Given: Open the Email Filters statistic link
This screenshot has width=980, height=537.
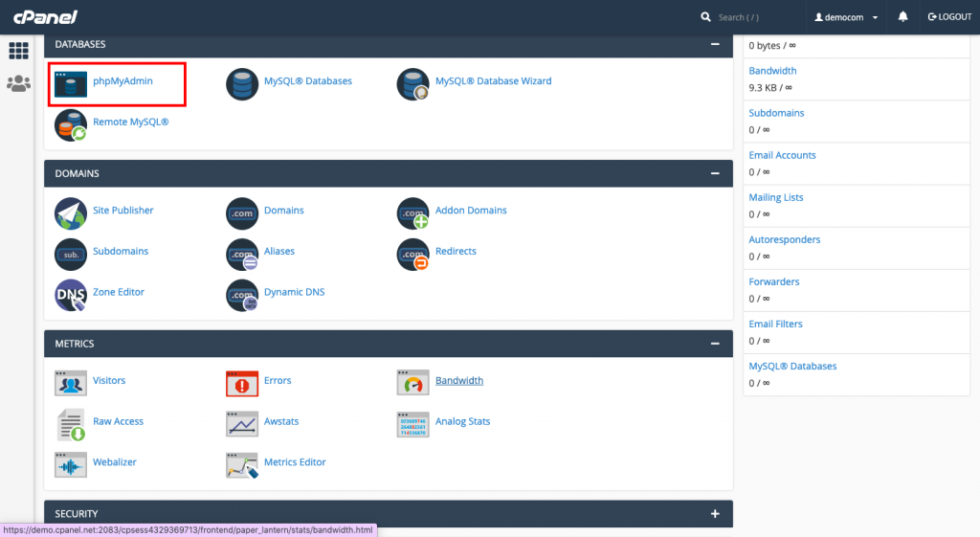Looking at the screenshot, I should coord(775,324).
